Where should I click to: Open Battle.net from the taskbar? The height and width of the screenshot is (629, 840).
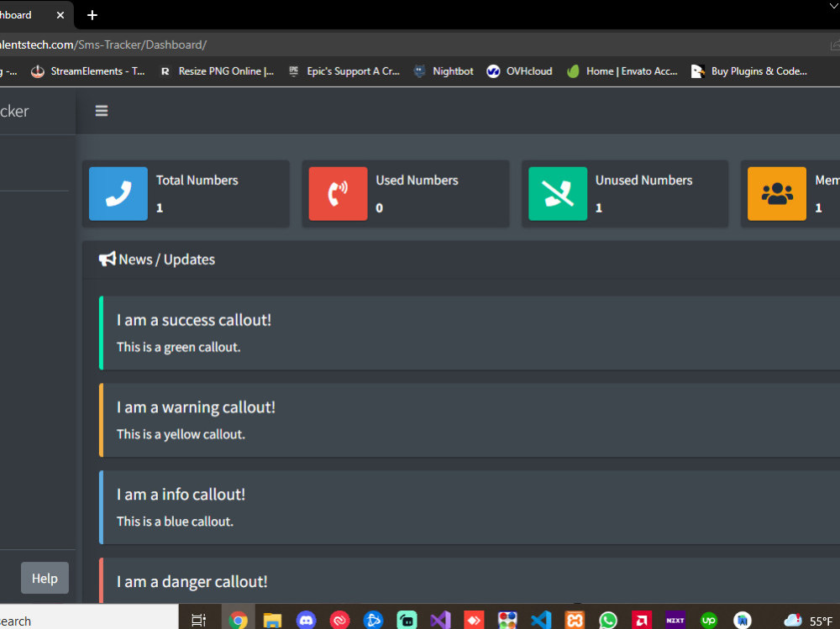pyautogui.click(x=374, y=620)
